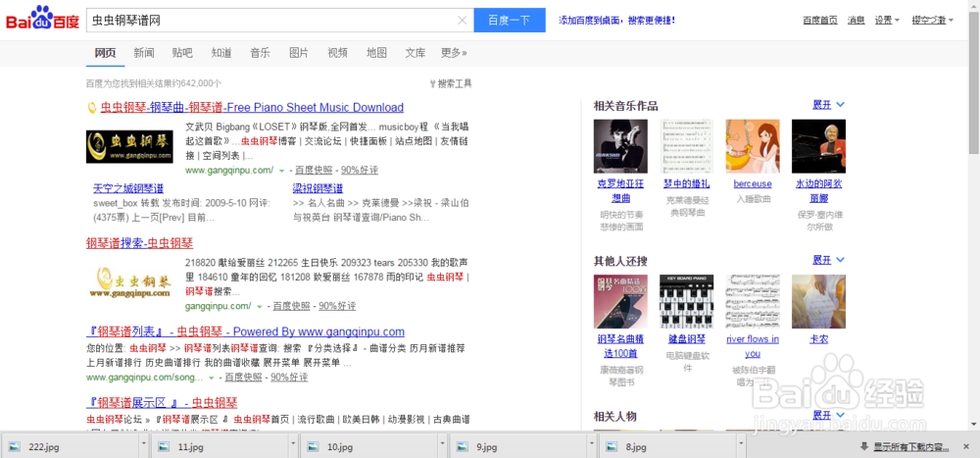Switch to the 文库 tab
This screenshot has height=458, width=980.
(415, 53)
